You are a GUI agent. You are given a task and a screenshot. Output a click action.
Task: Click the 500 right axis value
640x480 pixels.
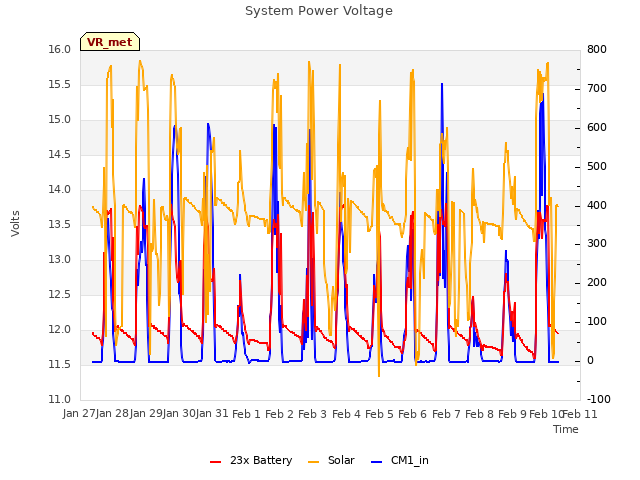point(597,167)
